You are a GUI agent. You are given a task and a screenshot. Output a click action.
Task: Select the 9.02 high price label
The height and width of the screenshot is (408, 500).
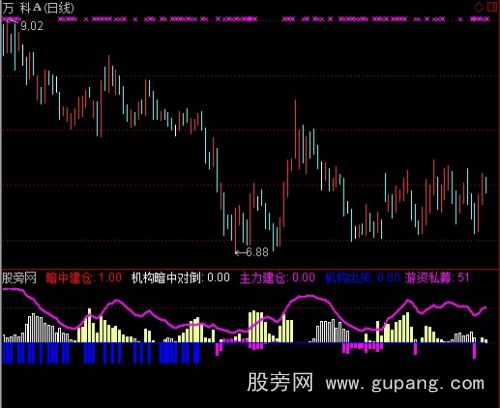(x=32, y=26)
